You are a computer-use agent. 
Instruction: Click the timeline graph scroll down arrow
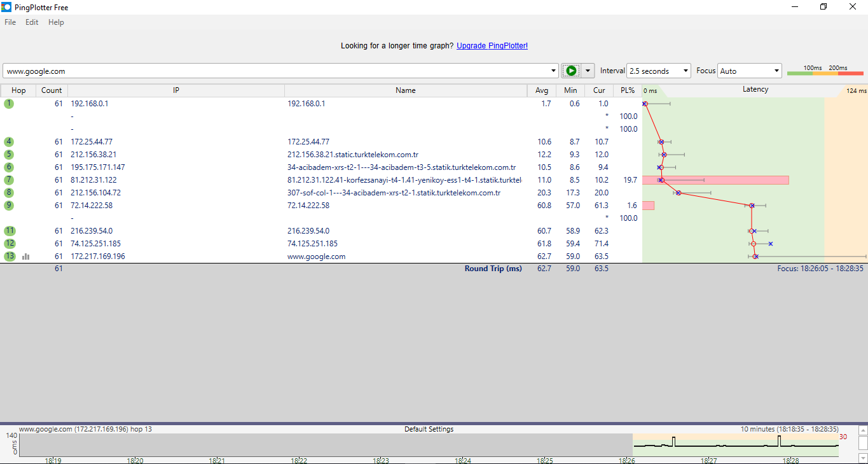point(863,458)
